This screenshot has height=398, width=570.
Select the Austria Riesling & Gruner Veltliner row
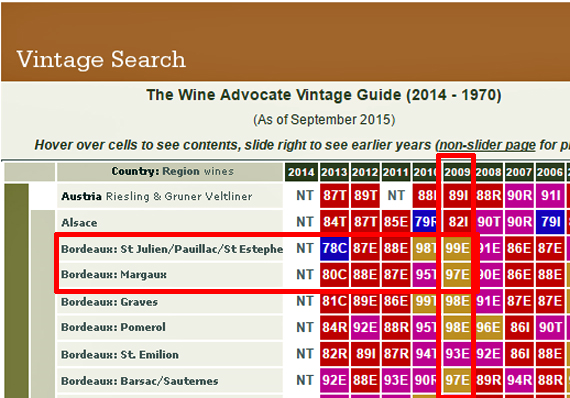coord(170,196)
